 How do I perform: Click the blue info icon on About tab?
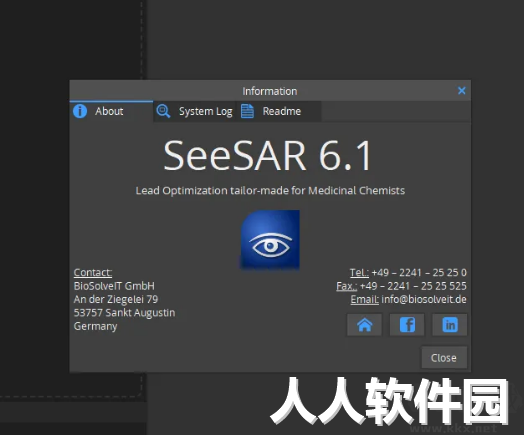click(80, 111)
